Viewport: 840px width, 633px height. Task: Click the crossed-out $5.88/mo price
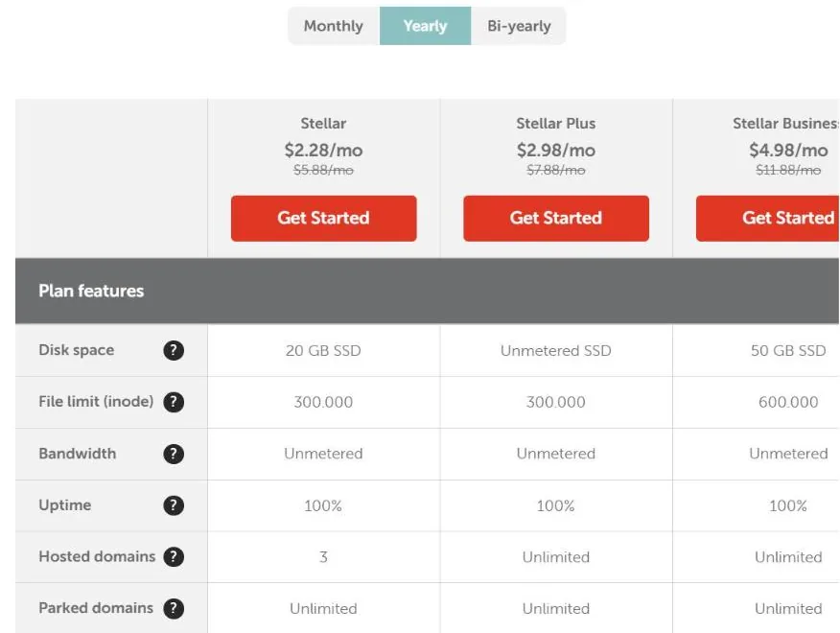tap(323, 171)
